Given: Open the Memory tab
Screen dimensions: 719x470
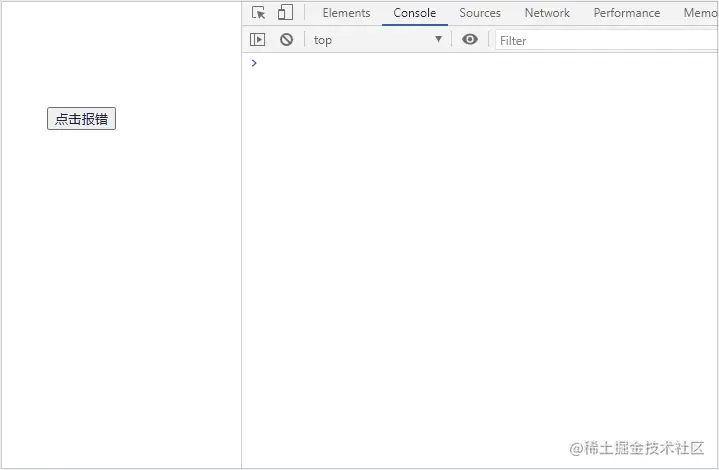Looking at the screenshot, I should tap(701, 13).
